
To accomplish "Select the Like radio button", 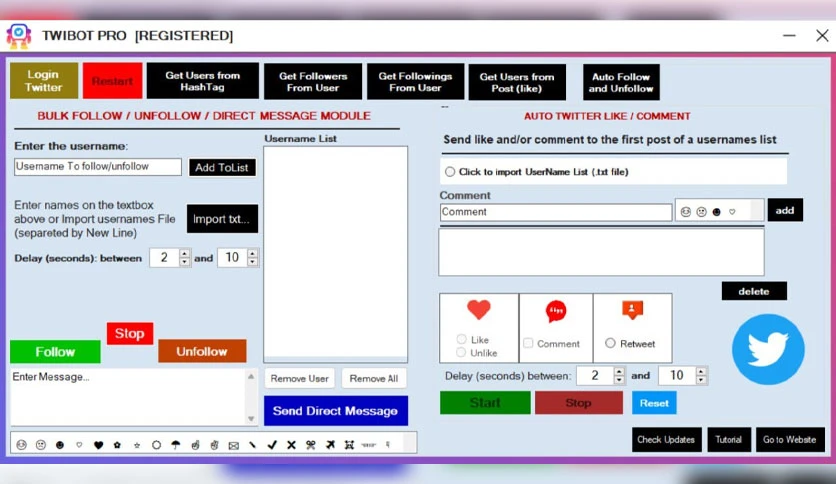I will click(461, 339).
